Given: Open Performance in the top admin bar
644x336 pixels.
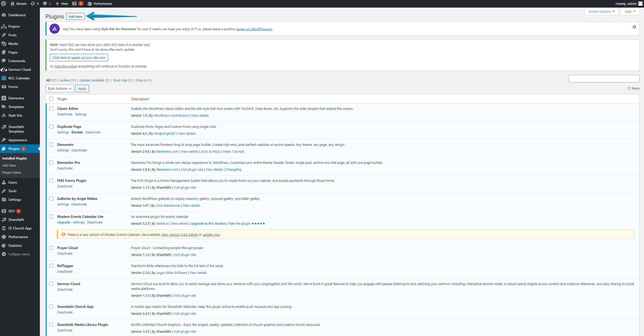Looking at the screenshot, I should point(100,4).
